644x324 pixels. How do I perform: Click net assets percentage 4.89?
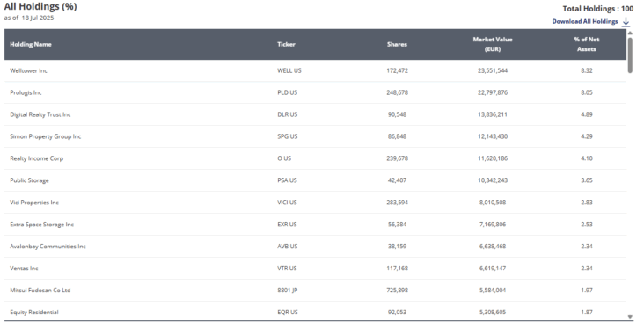pyautogui.click(x=587, y=114)
